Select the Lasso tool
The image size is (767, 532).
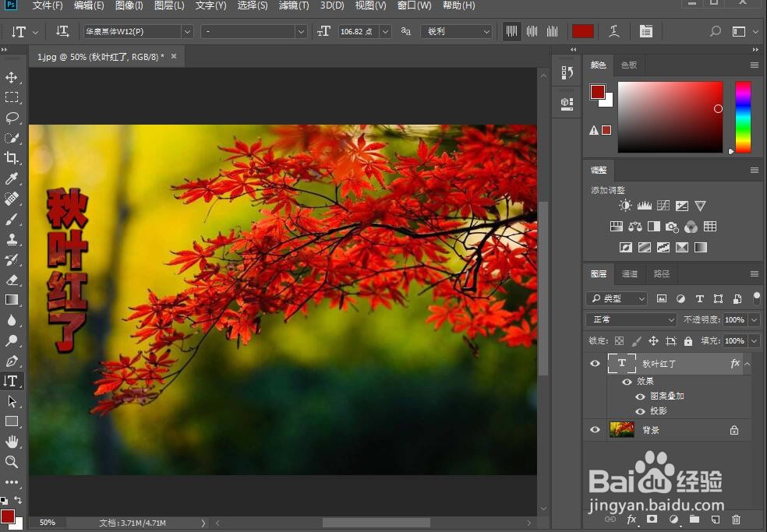(11, 118)
